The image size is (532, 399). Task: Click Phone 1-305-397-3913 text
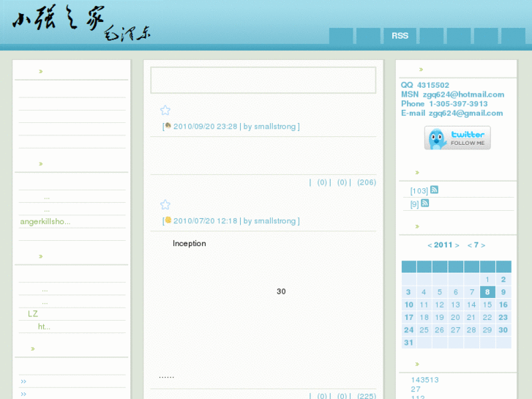click(x=444, y=103)
